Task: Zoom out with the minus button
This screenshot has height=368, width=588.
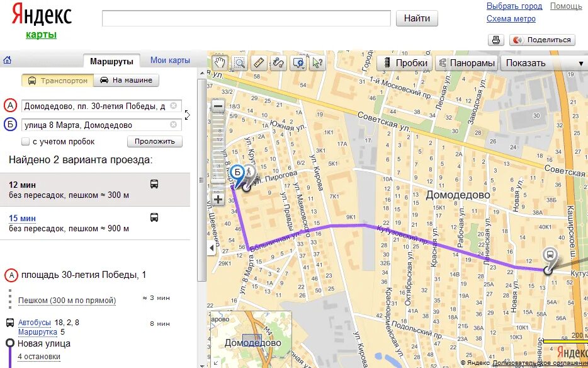Action: (218, 106)
